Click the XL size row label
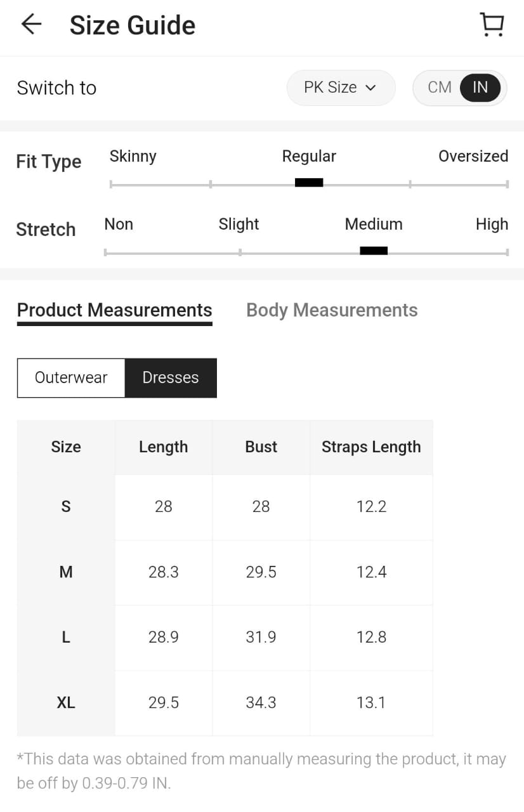Viewport: 524px width, 812px height. pyautogui.click(x=66, y=703)
